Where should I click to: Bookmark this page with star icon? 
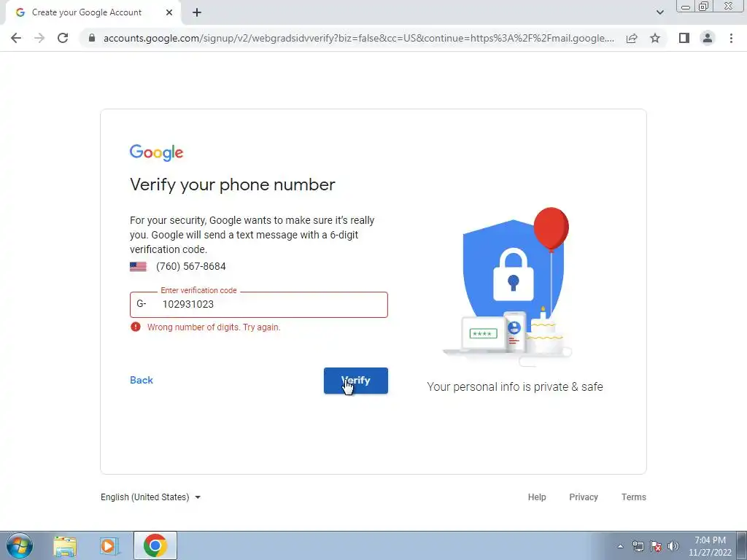click(655, 38)
